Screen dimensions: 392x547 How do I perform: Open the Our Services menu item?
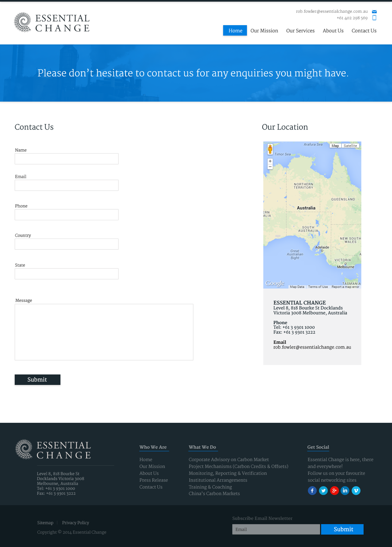click(x=300, y=31)
